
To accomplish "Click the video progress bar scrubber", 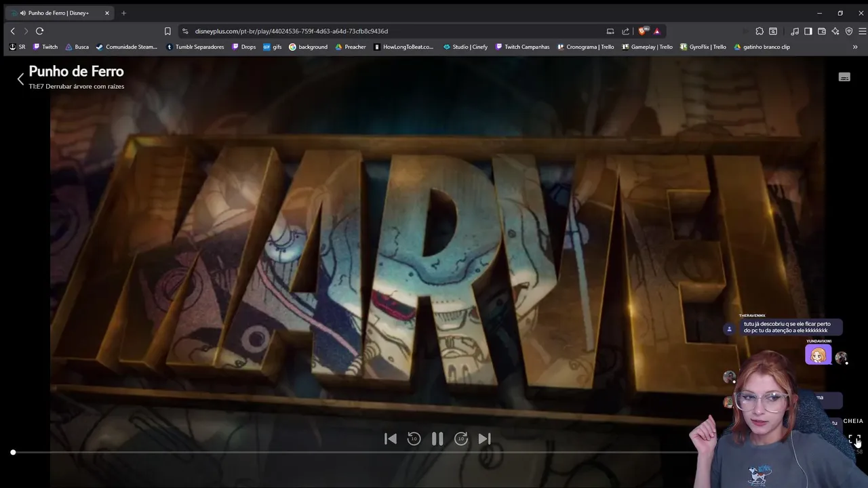I will pyautogui.click(x=13, y=452).
